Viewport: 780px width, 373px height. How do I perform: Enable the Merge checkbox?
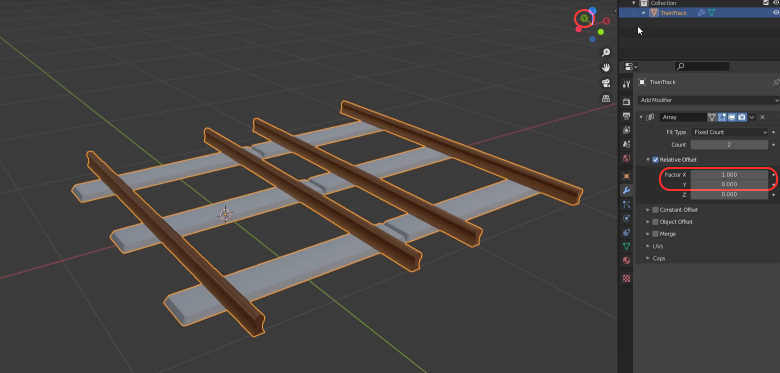click(x=655, y=234)
